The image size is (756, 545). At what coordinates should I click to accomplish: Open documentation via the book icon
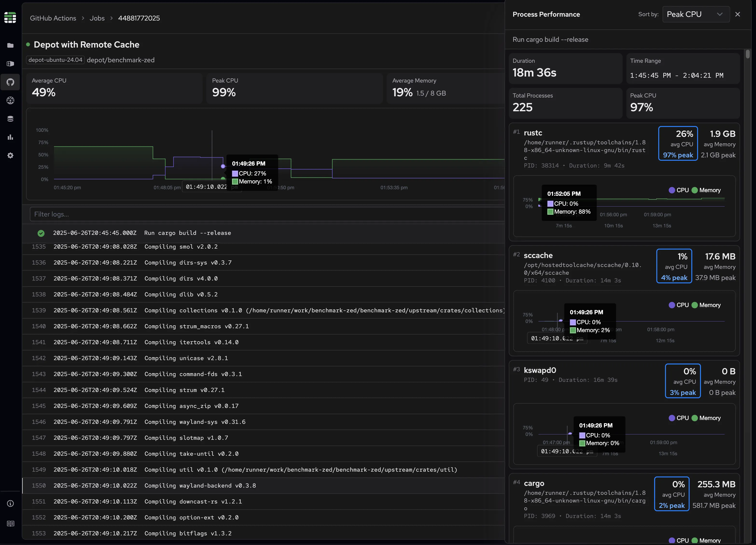point(10,523)
